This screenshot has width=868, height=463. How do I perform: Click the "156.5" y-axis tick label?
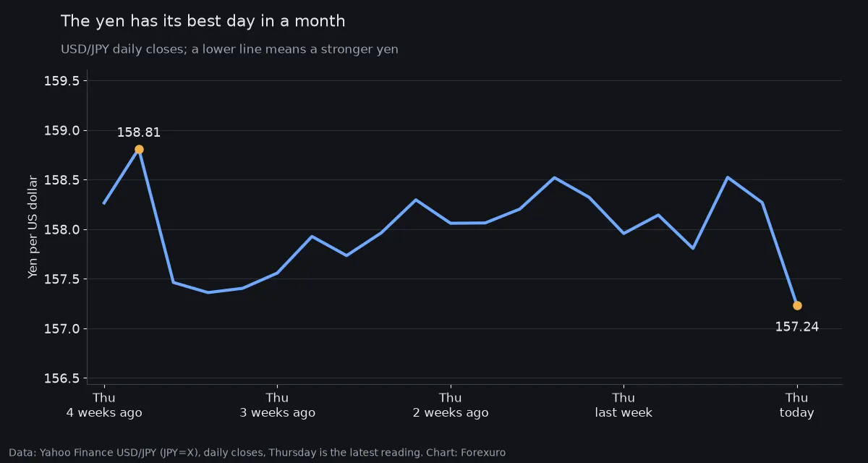point(61,378)
